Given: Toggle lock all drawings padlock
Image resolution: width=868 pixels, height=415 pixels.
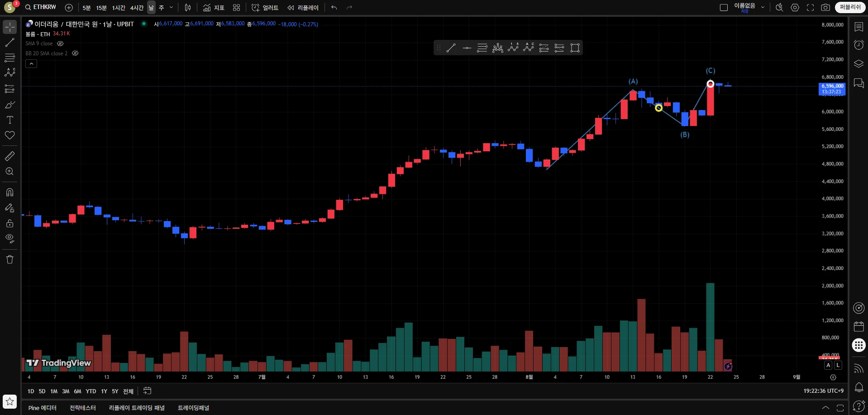Looking at the screenshot, I should (10, 223).
